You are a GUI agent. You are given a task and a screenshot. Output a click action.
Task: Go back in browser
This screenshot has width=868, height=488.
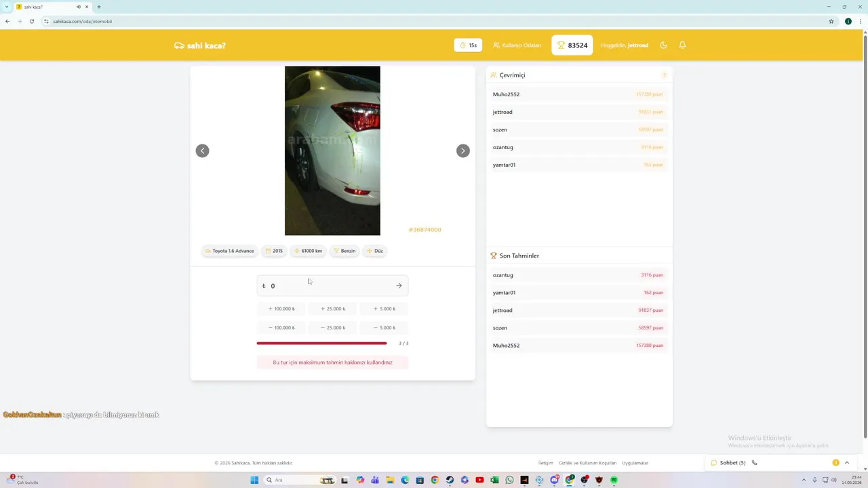[x=7, y=21]
